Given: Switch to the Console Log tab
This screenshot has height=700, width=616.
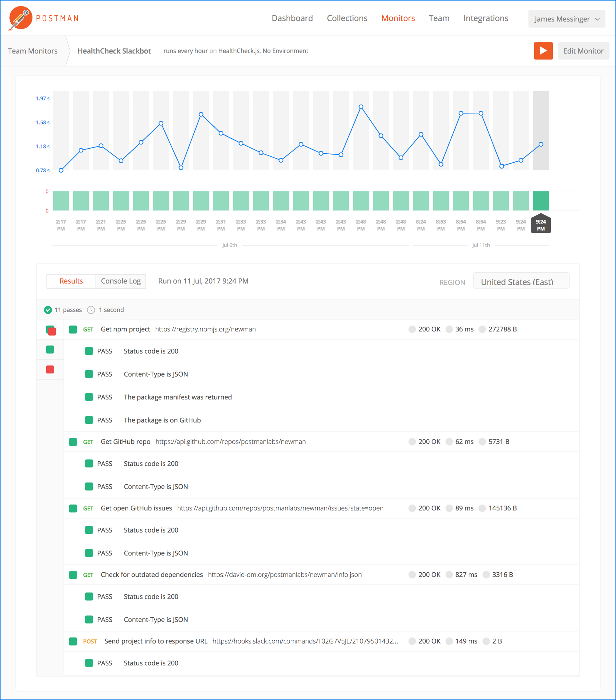Looking at the screenshot, I should coord(121,281).
